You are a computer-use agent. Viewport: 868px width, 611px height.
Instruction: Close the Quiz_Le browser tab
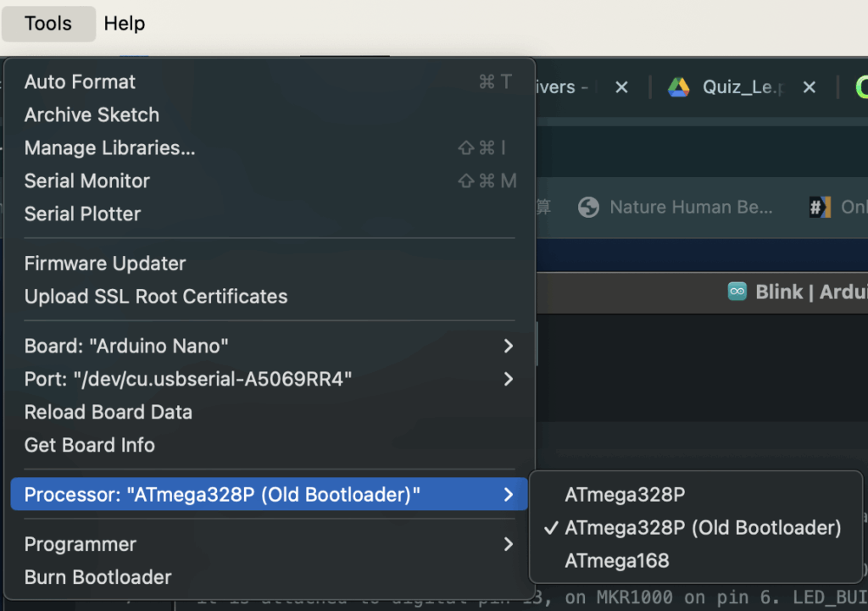point(810,87)
